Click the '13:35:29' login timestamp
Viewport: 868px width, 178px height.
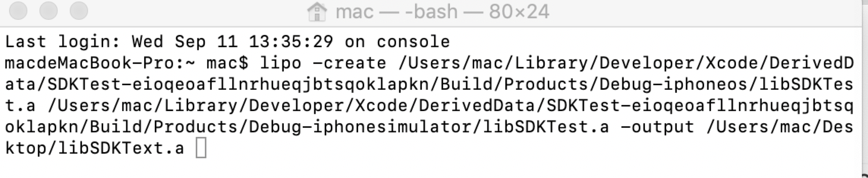click(291, 41)
